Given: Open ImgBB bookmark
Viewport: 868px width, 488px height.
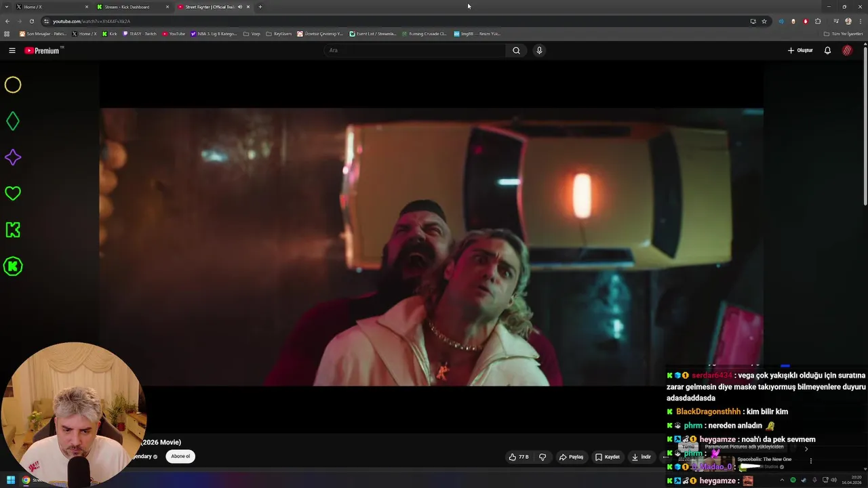Looking at the screenshot, I should tap(477, 33).
